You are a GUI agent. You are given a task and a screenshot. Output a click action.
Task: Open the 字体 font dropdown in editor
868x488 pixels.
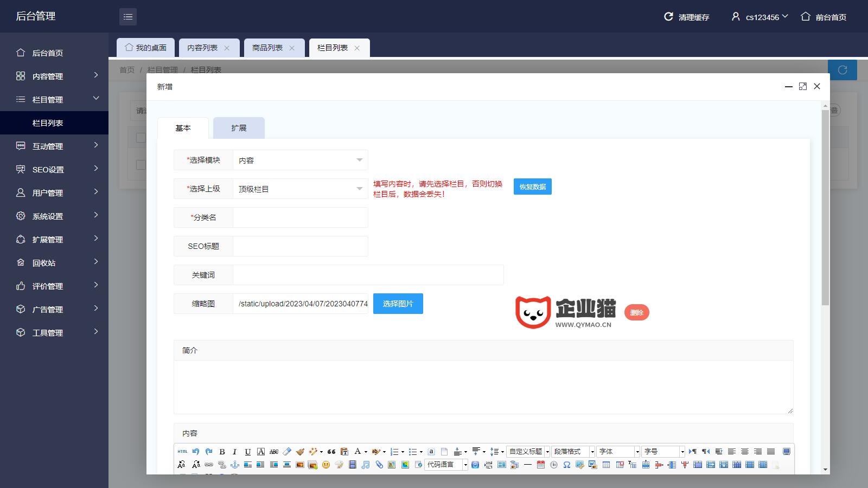(x=618, y=451)
